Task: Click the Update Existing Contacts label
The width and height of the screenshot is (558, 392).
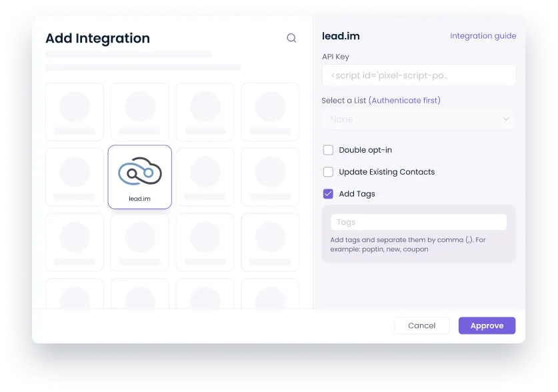Action: 387,172
